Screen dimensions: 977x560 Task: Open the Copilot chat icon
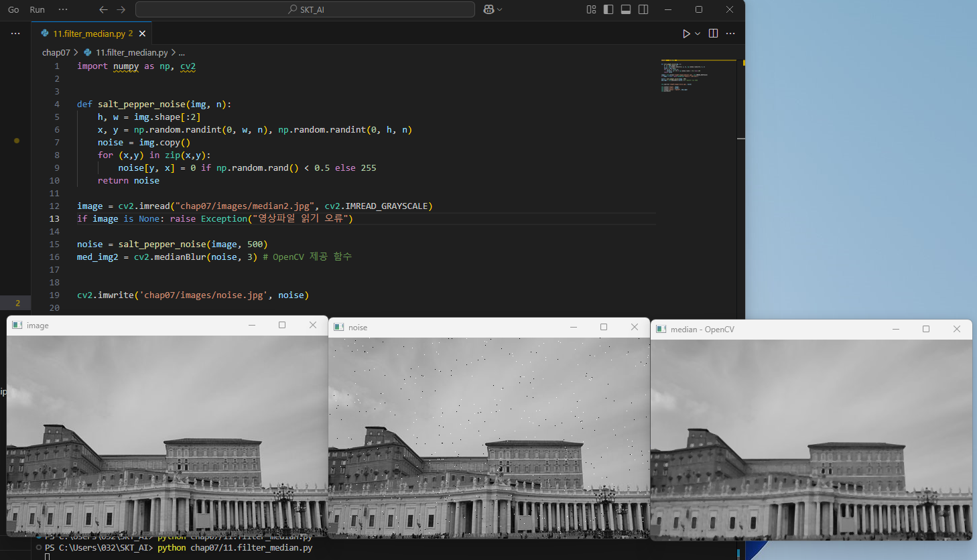pyautogui.click(x=488, y=9)
